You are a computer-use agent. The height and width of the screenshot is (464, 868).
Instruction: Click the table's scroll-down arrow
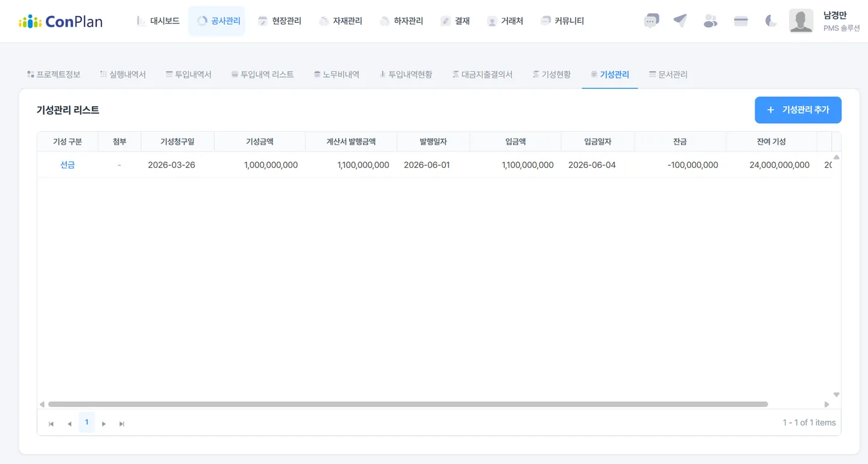[836, 395]
